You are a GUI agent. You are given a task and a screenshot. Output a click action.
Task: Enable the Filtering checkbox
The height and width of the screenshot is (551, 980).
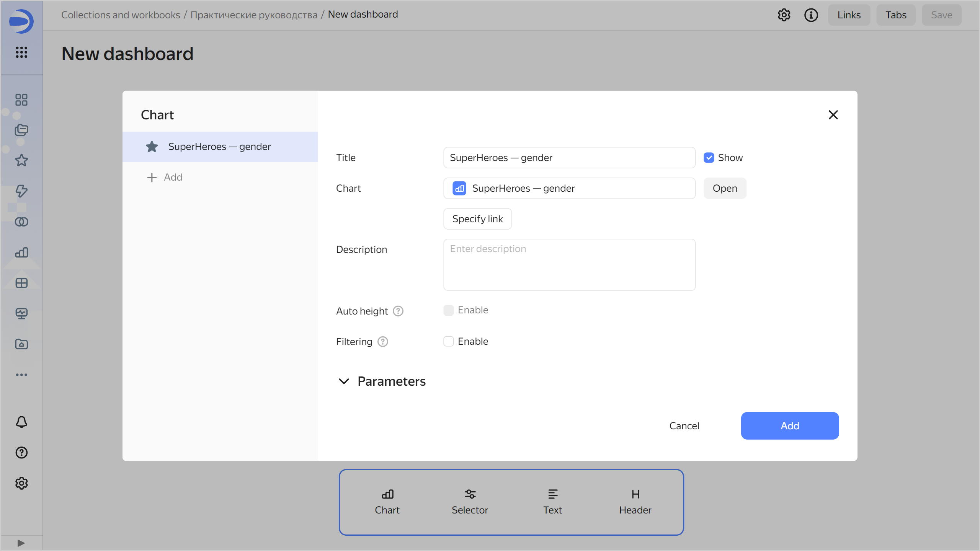[448, 341]
